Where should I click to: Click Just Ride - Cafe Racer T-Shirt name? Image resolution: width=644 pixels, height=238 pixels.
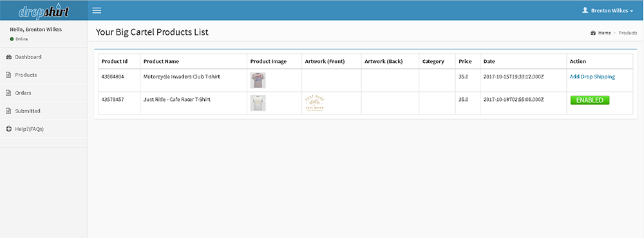coord(177,100)
